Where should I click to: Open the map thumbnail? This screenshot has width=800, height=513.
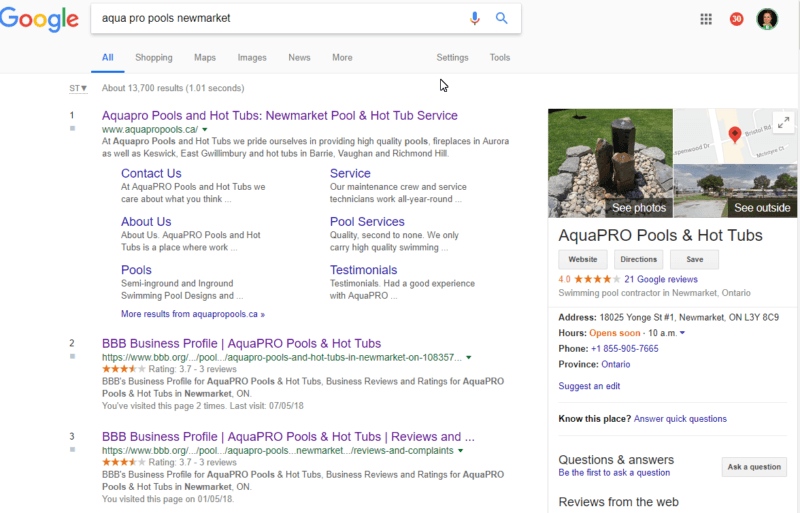(735, 136)
